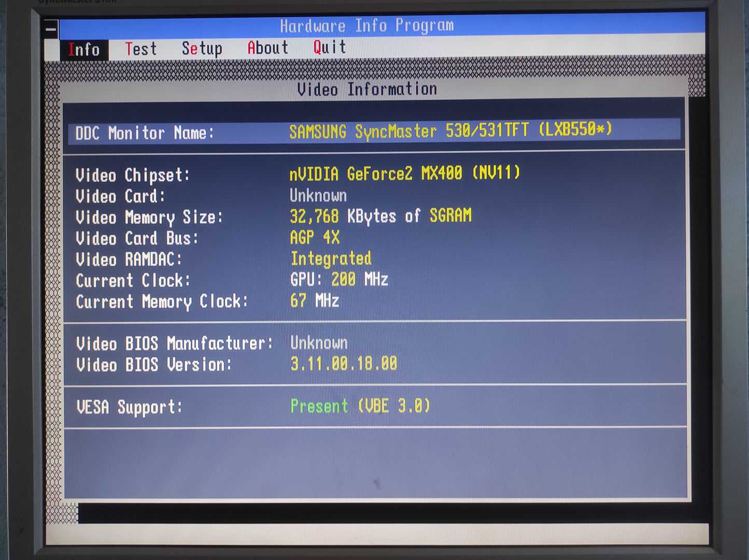This screenshot has height=560, width=749.
Task: Click the 67 MHz memory clock value
Action: coord(315,300)
